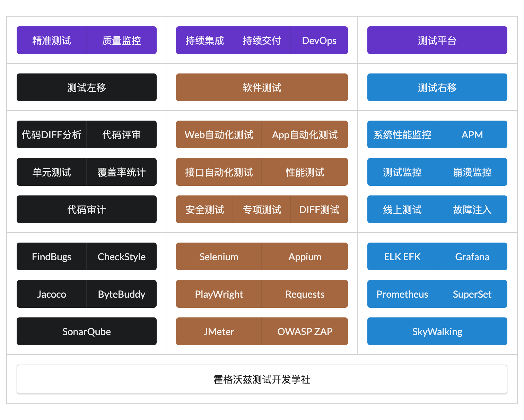Viewport: 524px width, 420px height.
Task: Click the 安全测试 button
Action: point(204,209)
